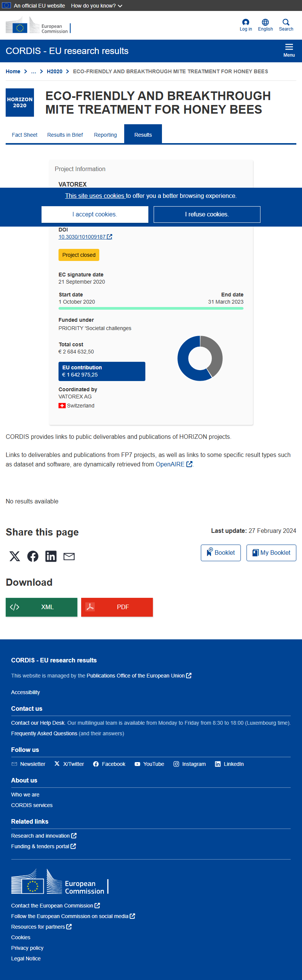Open the Legal Notice link
Image resolution: width=302 pixels, height=980 pixels.
click(26, 958)
